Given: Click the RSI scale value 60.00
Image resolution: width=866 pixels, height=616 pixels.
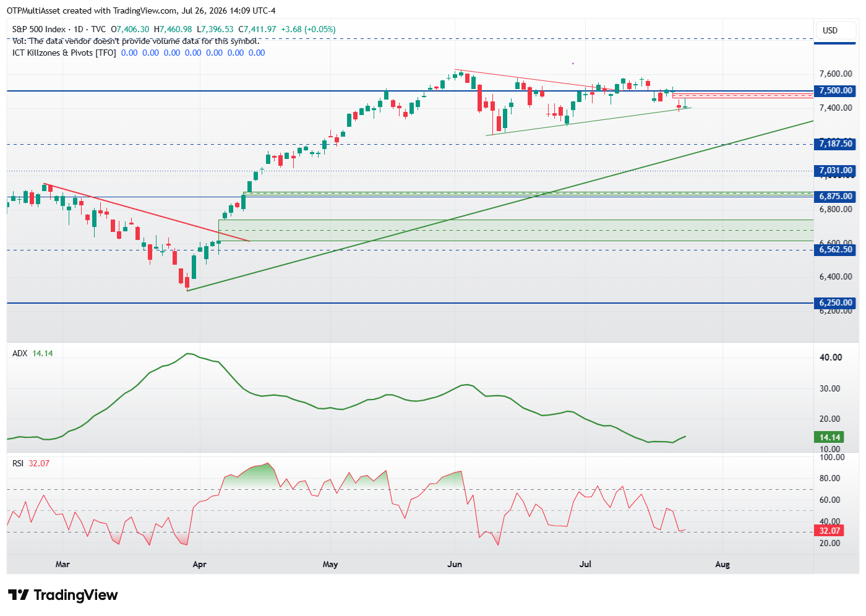Looking at the screenshot, I should [x=830, y=500].
